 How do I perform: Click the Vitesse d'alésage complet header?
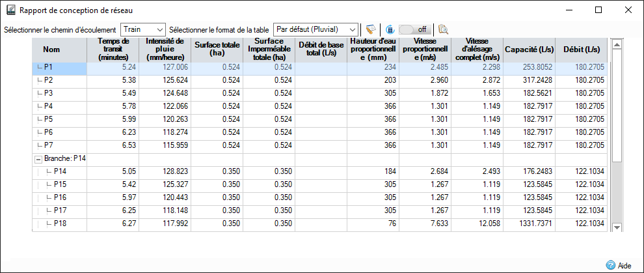[x=477, y=50]
